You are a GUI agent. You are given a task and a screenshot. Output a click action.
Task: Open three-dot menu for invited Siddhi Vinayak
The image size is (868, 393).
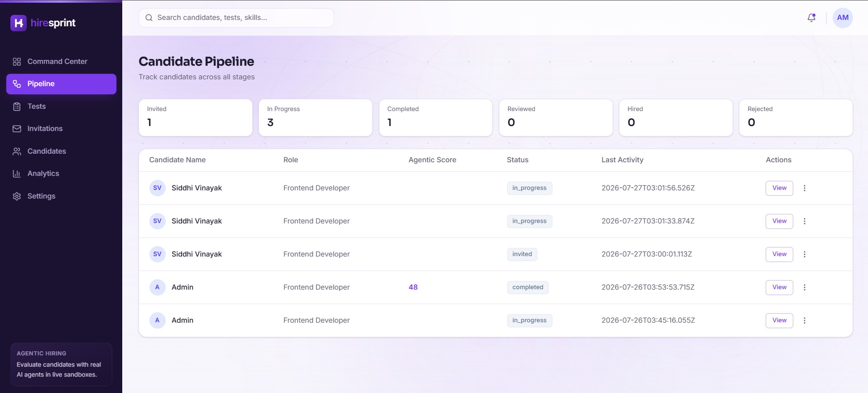pyautogui.click(x=805, y=254)
